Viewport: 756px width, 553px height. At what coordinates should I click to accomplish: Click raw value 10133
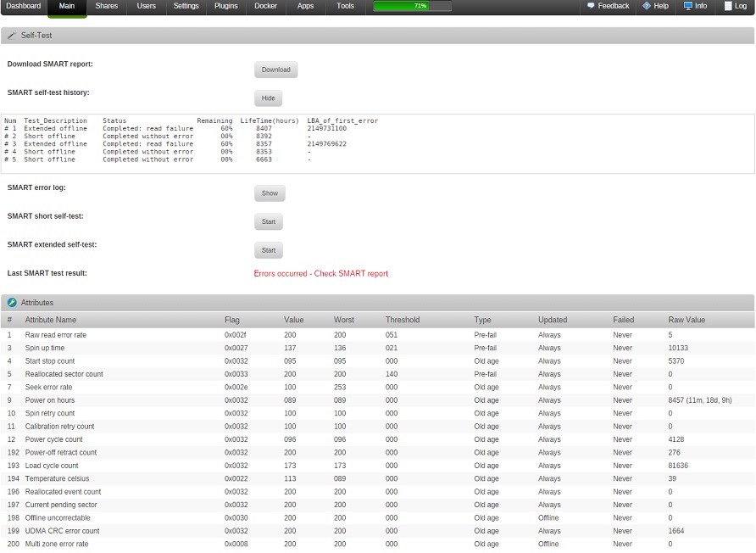[x=678, y=348]
